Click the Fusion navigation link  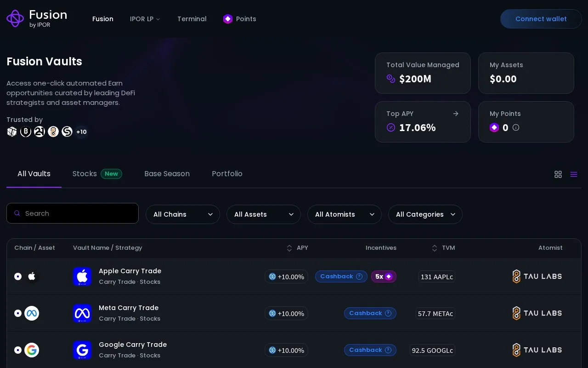tap(103, 19)
